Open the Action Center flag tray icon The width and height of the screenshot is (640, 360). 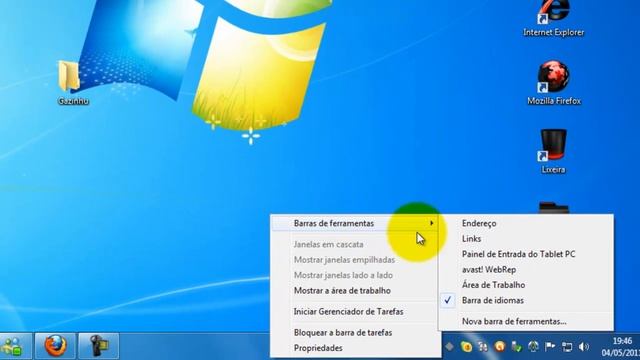click(550, 347)
